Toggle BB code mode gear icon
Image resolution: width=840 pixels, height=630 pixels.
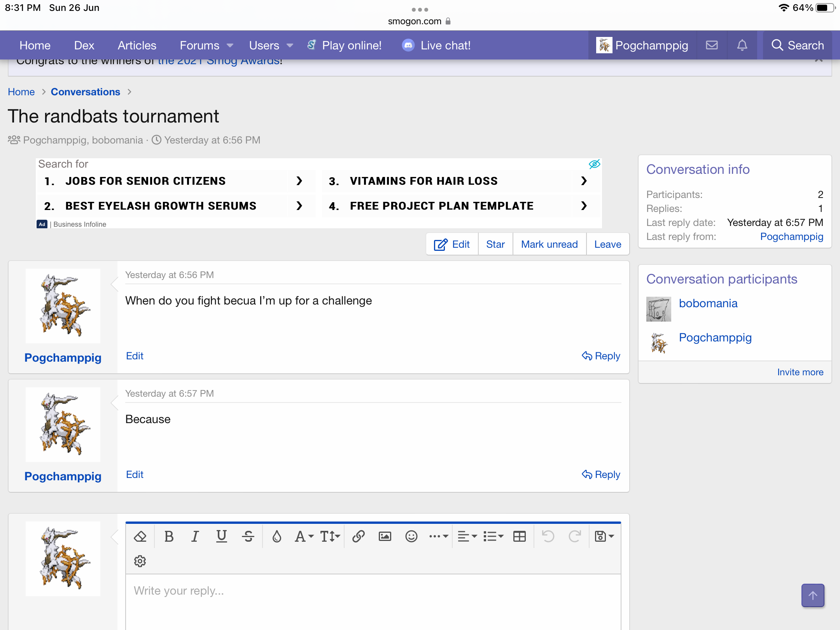coord(140,561)
